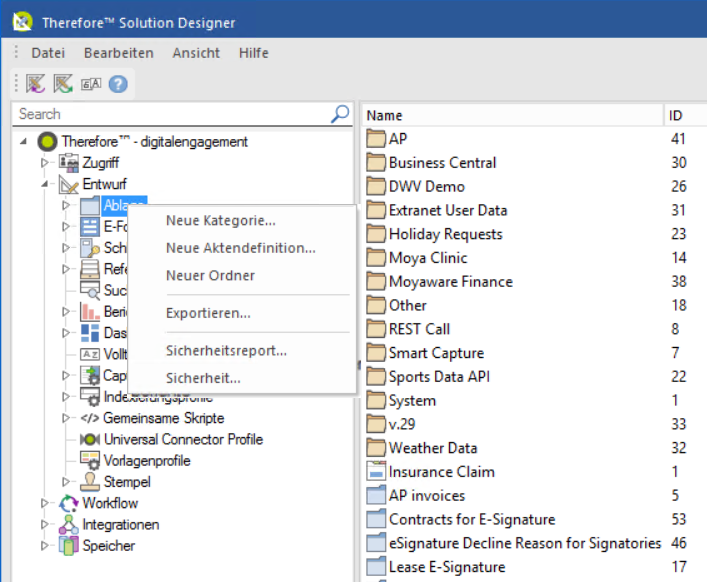This screenshot has height=582, width=707.
Task: Choose Neue Aktendefinition from context menu
Action: (243, 248)
